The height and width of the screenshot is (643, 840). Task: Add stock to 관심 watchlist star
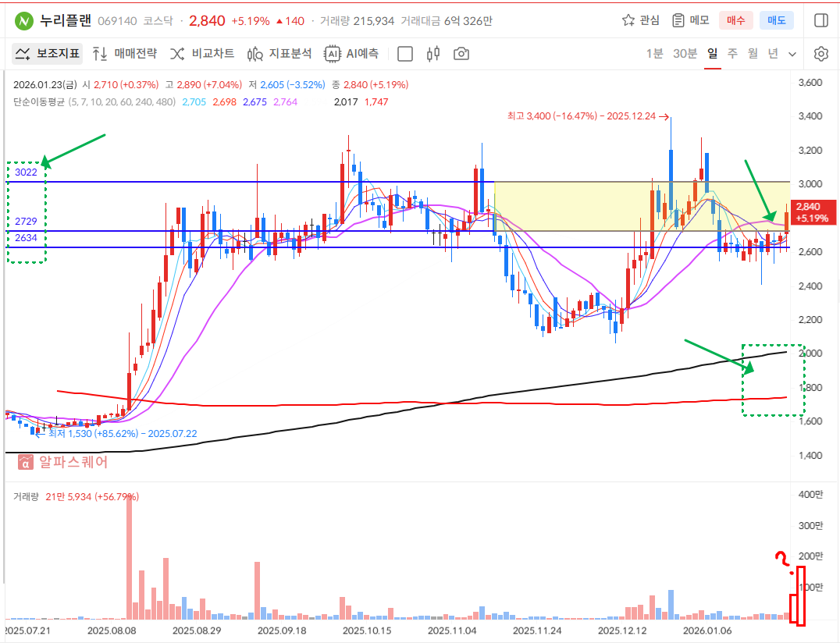640,20
